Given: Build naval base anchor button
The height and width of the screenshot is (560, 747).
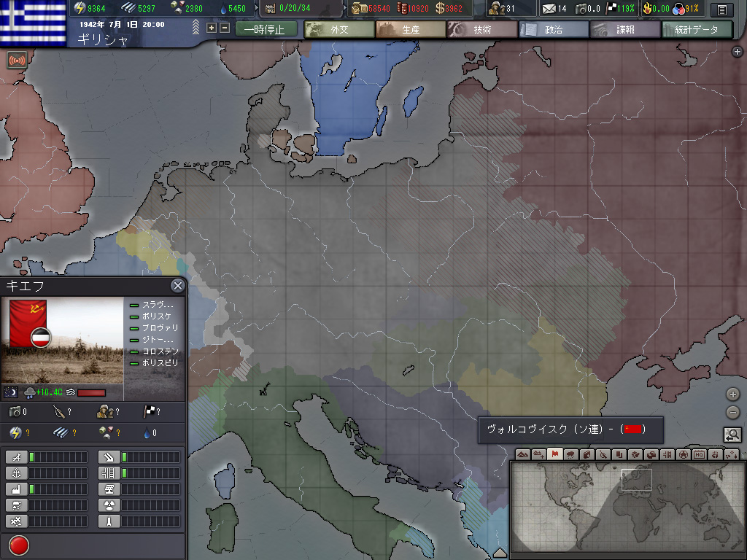Looking at the screenshot, I should click(16, 473).
